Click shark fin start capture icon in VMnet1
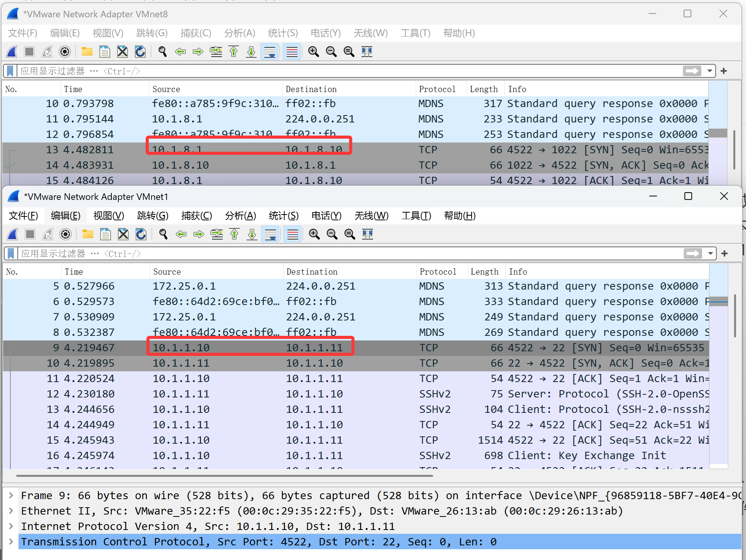This screenshot has height=560, width=746. point(13,234)
